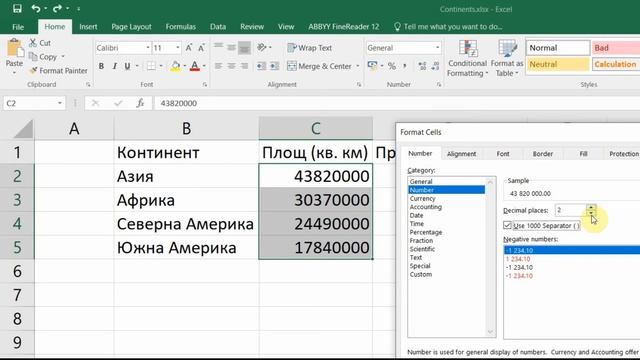
Task: Expand Merge & Center options arrow
Action: click(x=358, y=66)
